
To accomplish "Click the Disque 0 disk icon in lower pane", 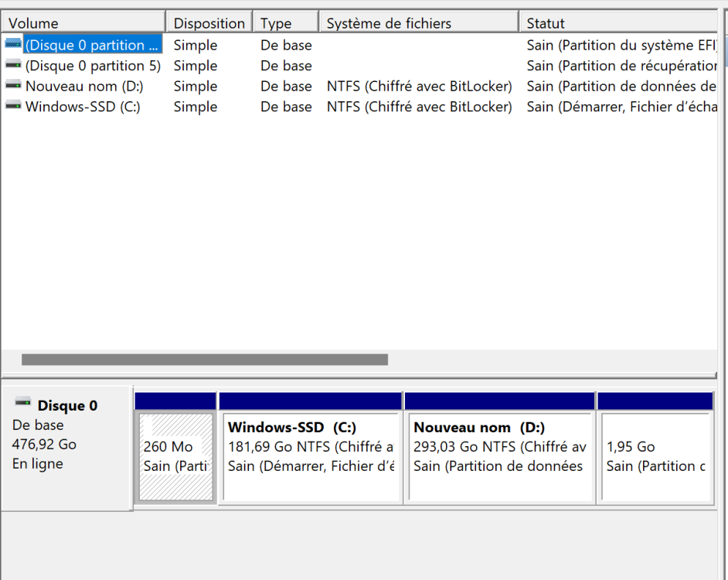I will [23, 403].
